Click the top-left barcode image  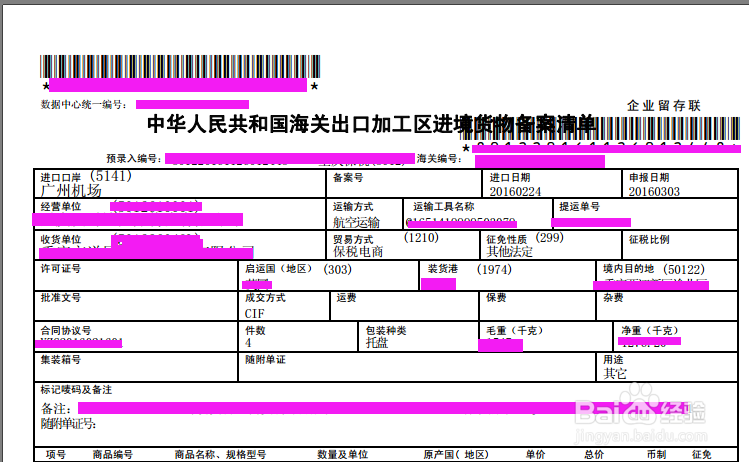[180, 66]
